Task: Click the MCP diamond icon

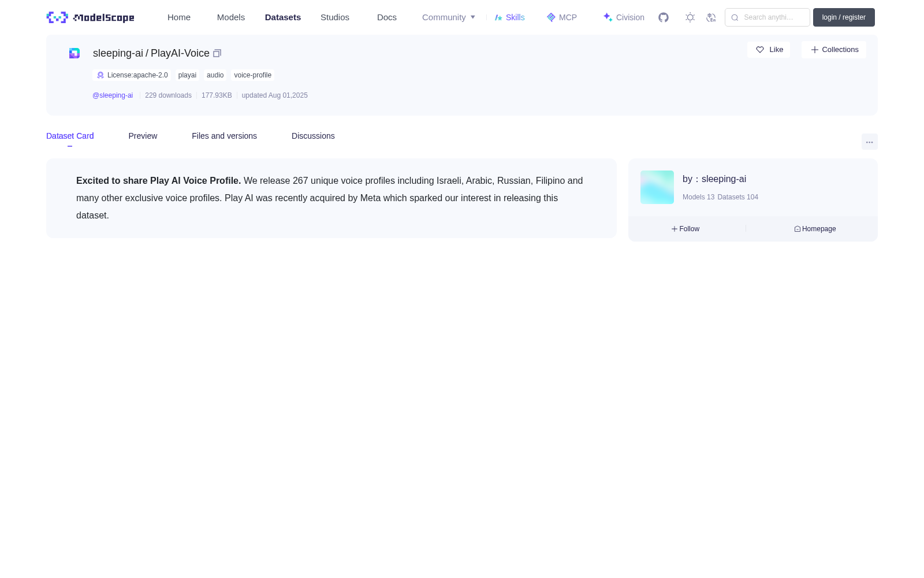Action: coord(551,17)
